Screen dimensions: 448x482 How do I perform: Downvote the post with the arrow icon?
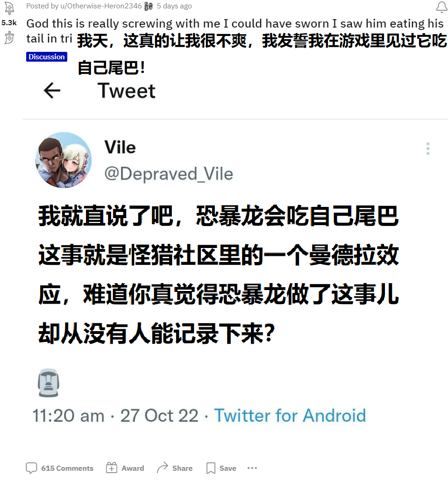pos(9,37)
